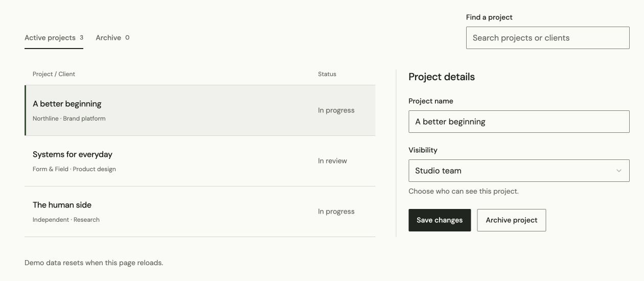Click 'Demo data resets when this page reloads.' note
Screen dimensions: 644x281
pyautogui.click(x=94, y=263)
